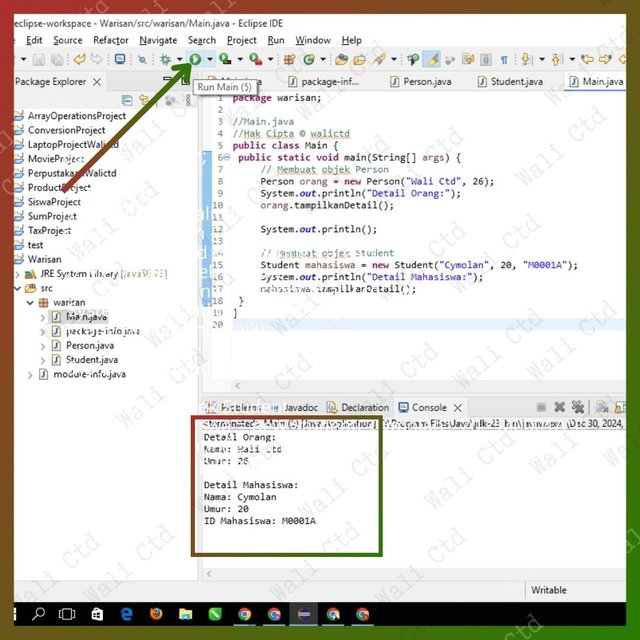The width and height of the screenshot is (640, 640).
Task: Collapse the src folder node
Action: click(18, 289)
